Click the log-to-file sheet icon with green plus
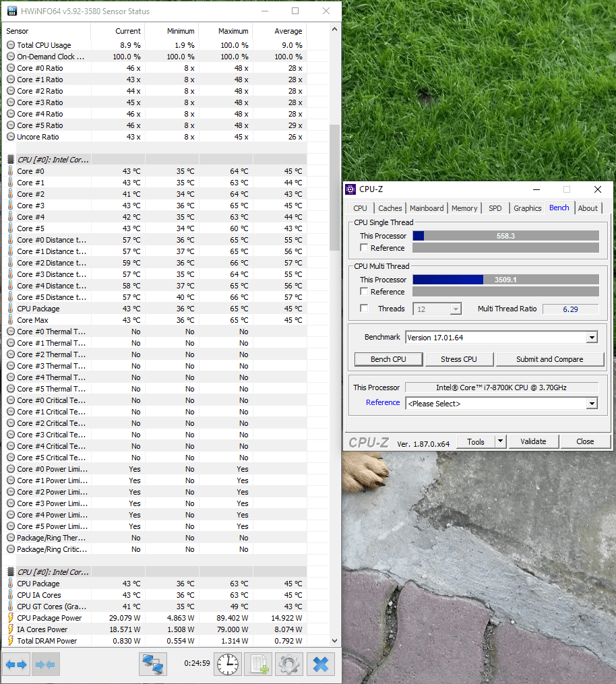Image resolution: width=616 pixels, height=684 pixels. 258,664
